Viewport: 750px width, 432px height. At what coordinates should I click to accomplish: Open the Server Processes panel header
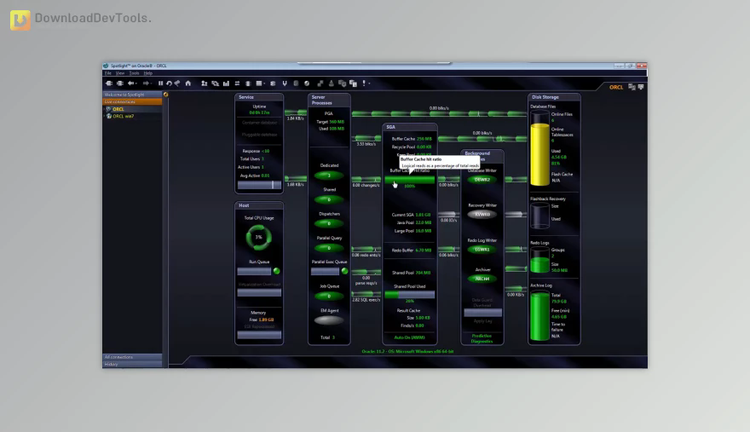point(329,100)
